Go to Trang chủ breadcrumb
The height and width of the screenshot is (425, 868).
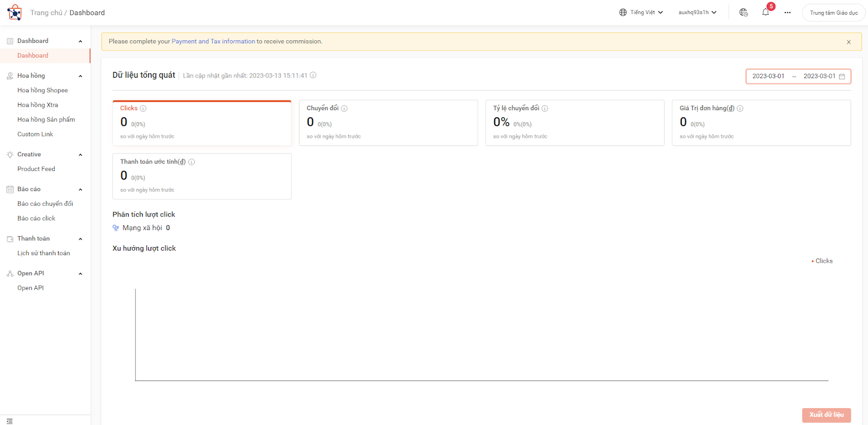tap(46, 12)
